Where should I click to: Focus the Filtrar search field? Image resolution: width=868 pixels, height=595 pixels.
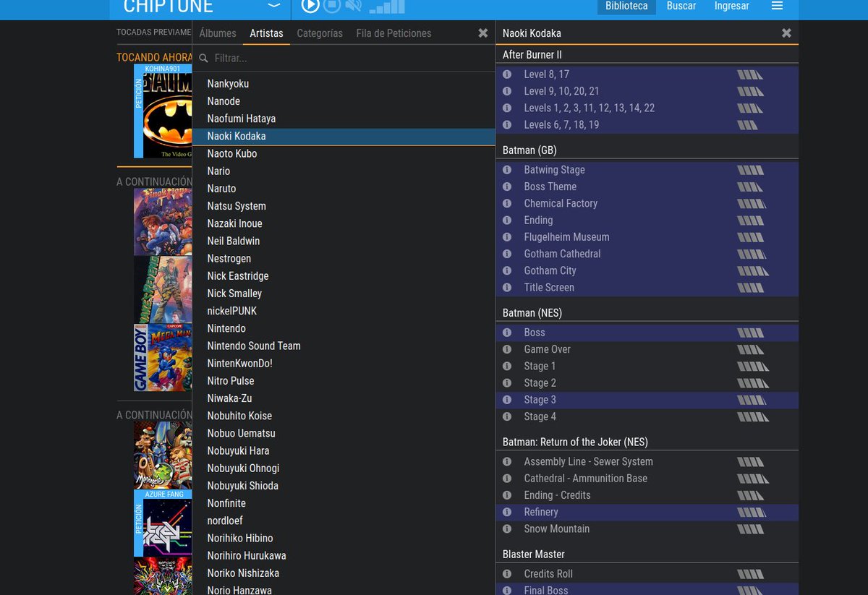tap(344, 58)
